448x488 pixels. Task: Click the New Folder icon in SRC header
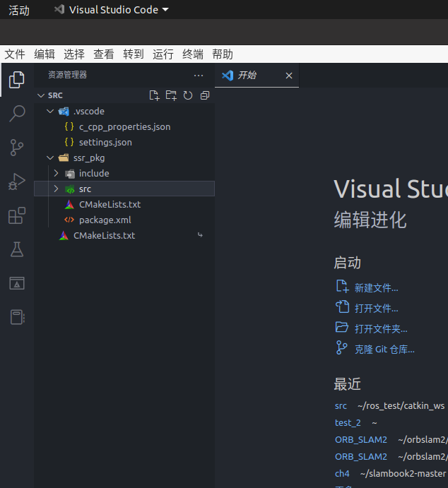(x=171, y=95)
